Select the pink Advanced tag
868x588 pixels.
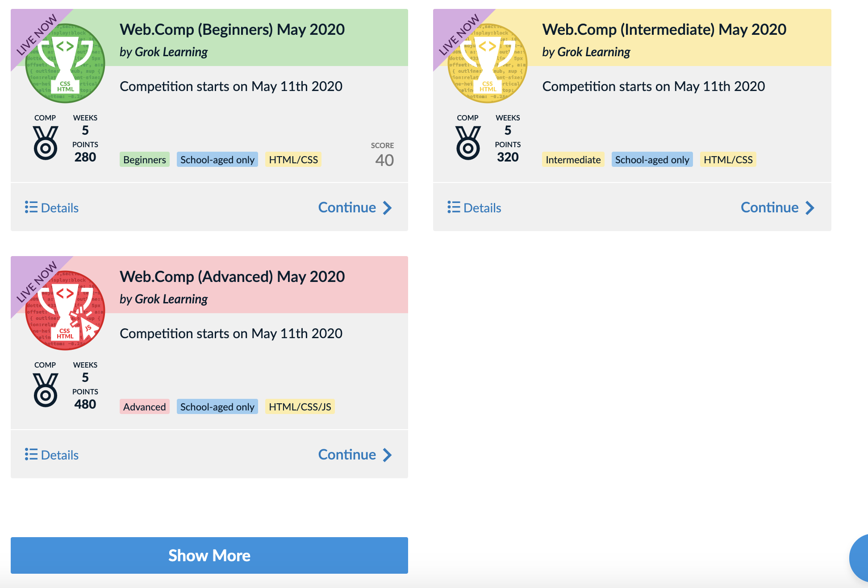point(144,407)
